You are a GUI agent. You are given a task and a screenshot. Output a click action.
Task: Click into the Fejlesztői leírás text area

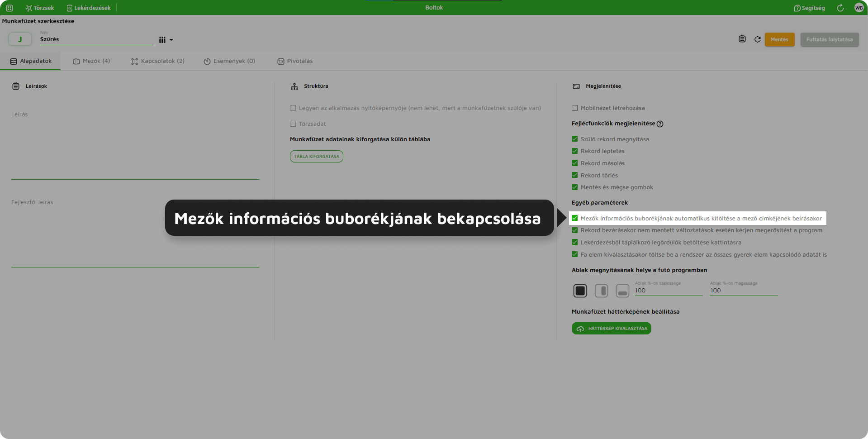tap(135, 232)
